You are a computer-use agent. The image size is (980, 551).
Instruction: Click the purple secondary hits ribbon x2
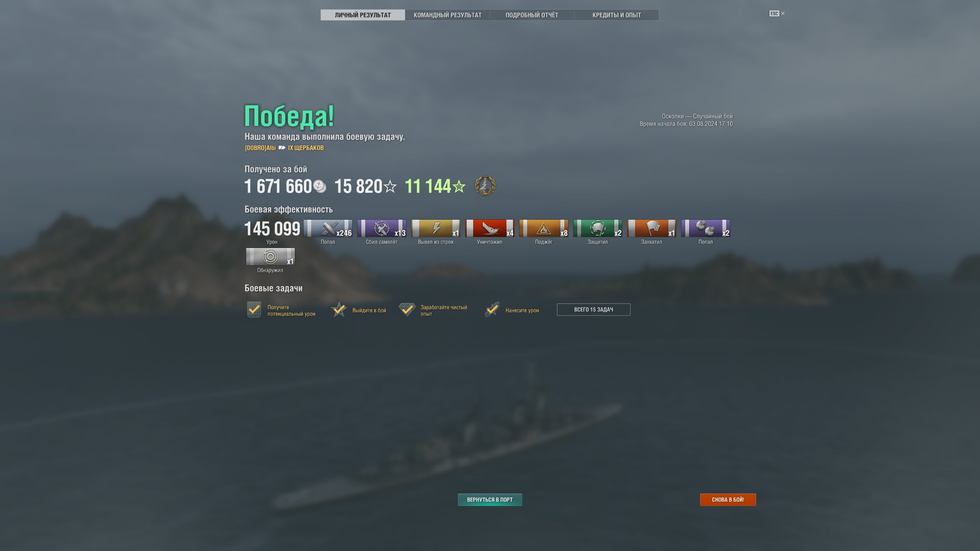coord(706,228)
